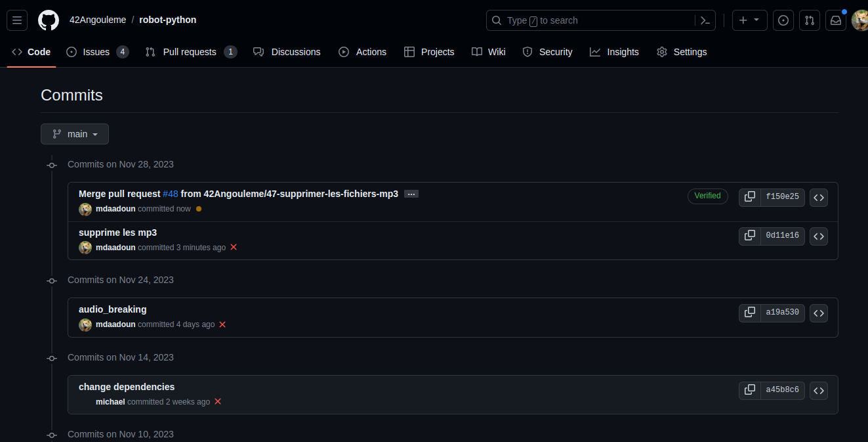Open michael author link
The width and height of the screenshot is (868, 442).
[x=110, y=402]
